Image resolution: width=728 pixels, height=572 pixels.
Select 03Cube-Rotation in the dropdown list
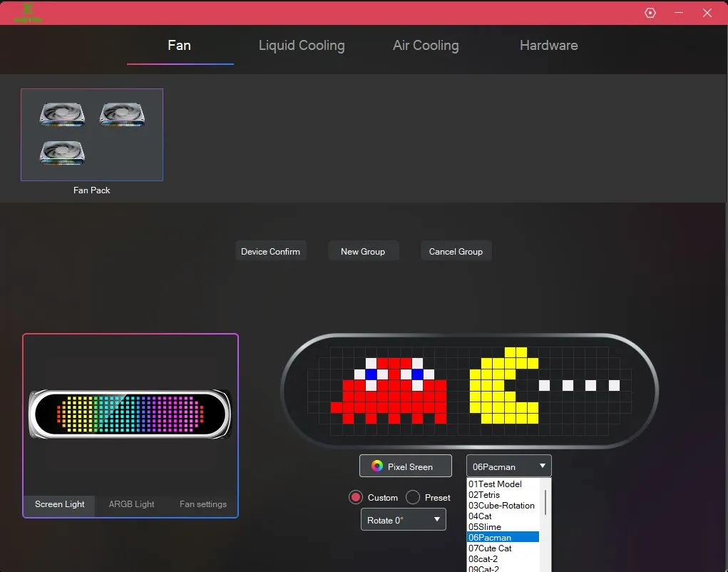pyautogui.click(x=503, y=506)
